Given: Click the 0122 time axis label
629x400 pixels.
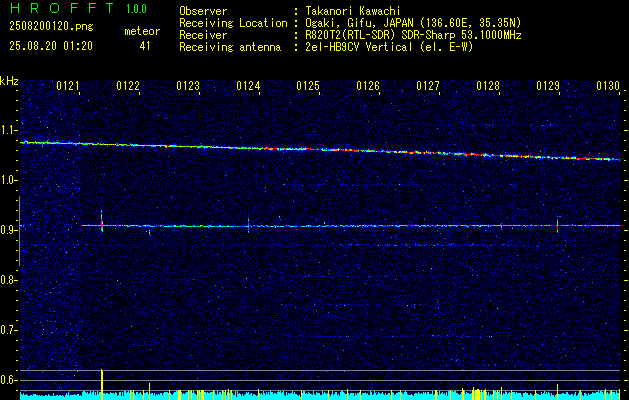Looking at the screenshot, I should [x=128, y=86].
